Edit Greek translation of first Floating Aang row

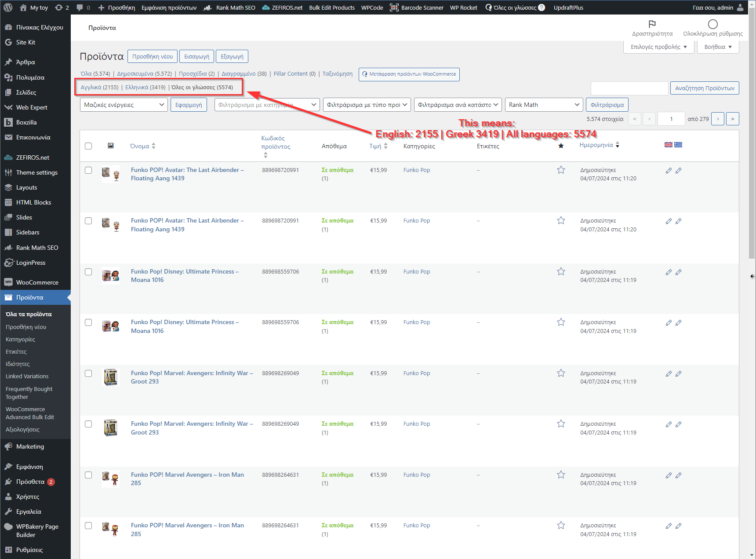tap(679, 170)
